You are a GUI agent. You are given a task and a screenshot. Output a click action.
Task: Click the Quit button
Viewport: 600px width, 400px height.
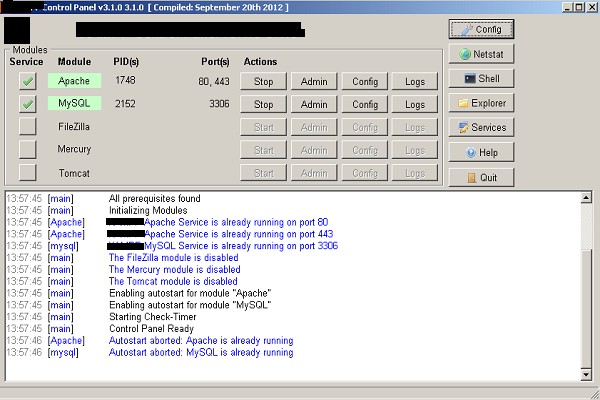tap(481, 177)
